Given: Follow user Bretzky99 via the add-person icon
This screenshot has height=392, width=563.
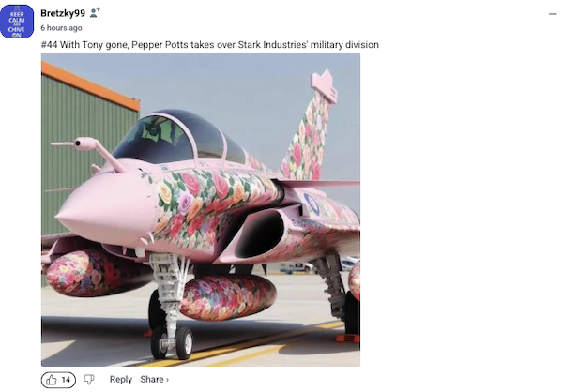Looking at the screenshot, I should pos(95,13).
